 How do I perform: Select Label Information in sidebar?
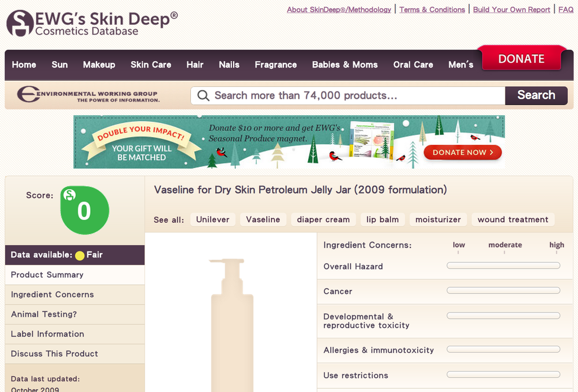tap(75, 334)
